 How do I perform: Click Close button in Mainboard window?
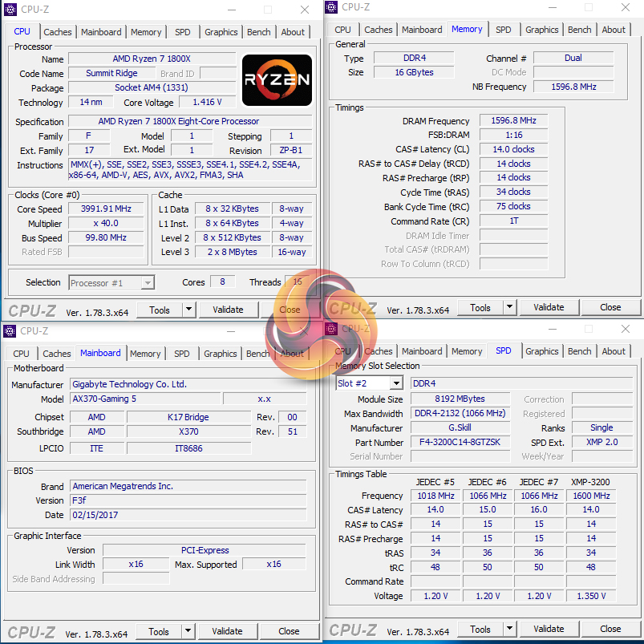tap(289, 631)
